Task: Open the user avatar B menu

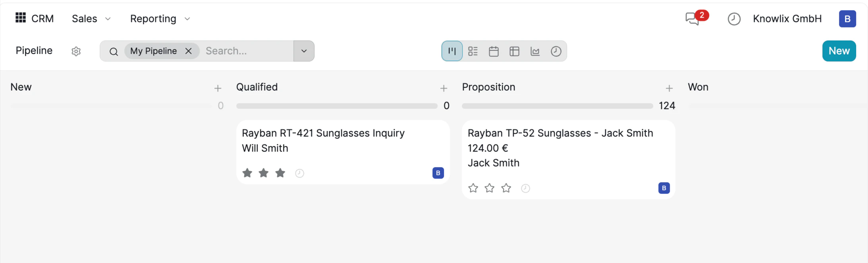Action: click(x=847, y=19)
